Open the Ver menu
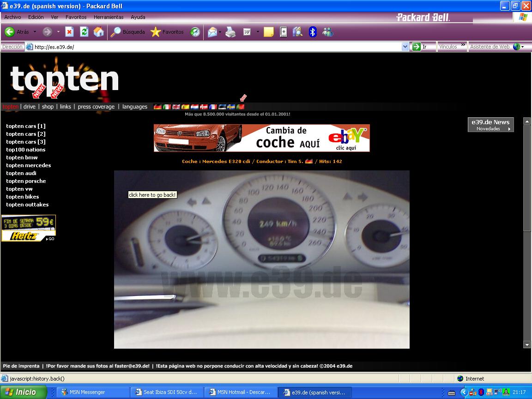This screenshot has height=399, width=532. (x=54, y=17)
